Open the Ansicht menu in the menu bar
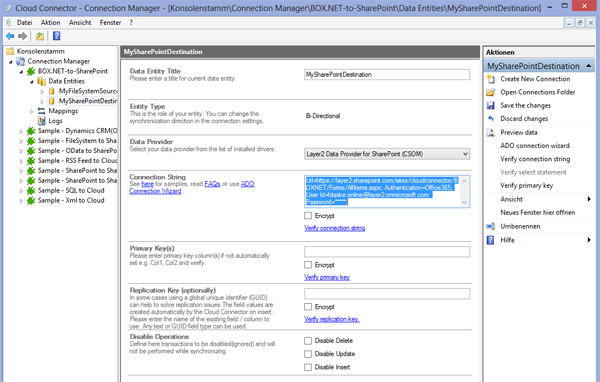Screen dimensions: 600x382 [x=80, y=23]
